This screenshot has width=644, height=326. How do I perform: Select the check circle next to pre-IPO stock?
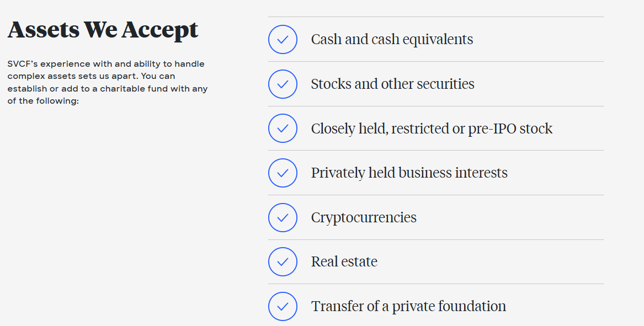(x=283, y=129)
